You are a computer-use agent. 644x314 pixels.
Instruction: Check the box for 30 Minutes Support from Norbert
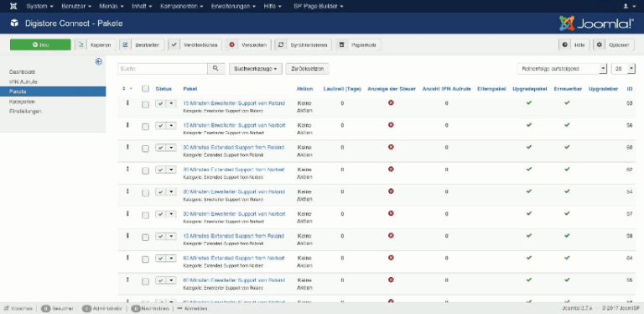145,171
